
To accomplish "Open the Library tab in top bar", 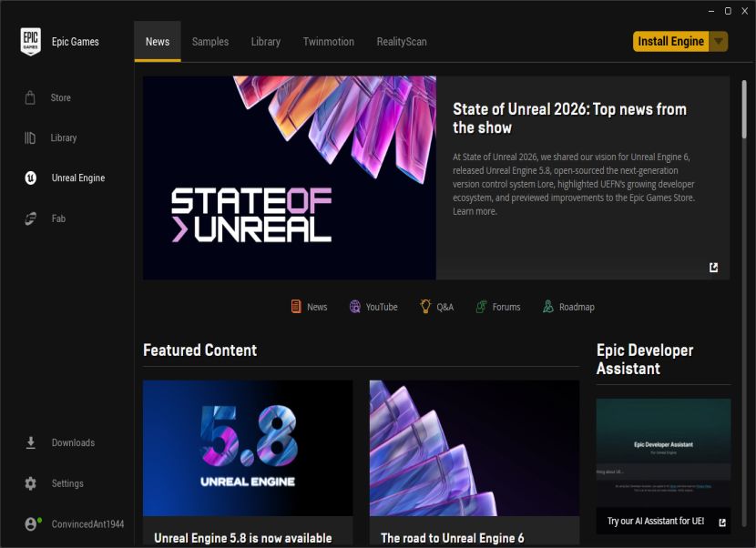I will click(266, 42).
